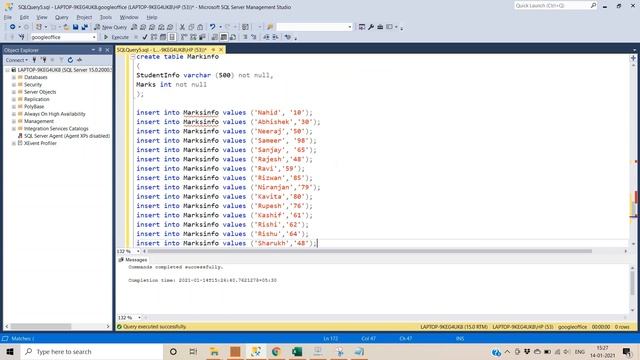The height and width of the screenshot is (360, 640).
Task: Expand the Server Objects node
Action: click(x=14, y=92)
